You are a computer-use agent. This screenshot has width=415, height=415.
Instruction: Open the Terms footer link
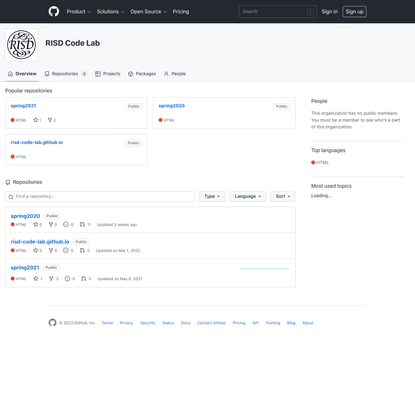[107, 323]
